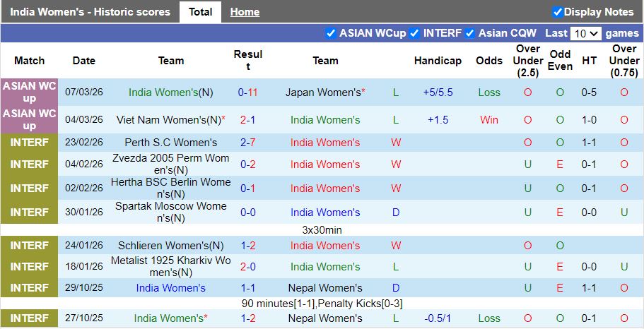Click the 2-0 Metalist Kharkiv result
This screenshot has width=644, height=329.
click(x=247, y=267)
